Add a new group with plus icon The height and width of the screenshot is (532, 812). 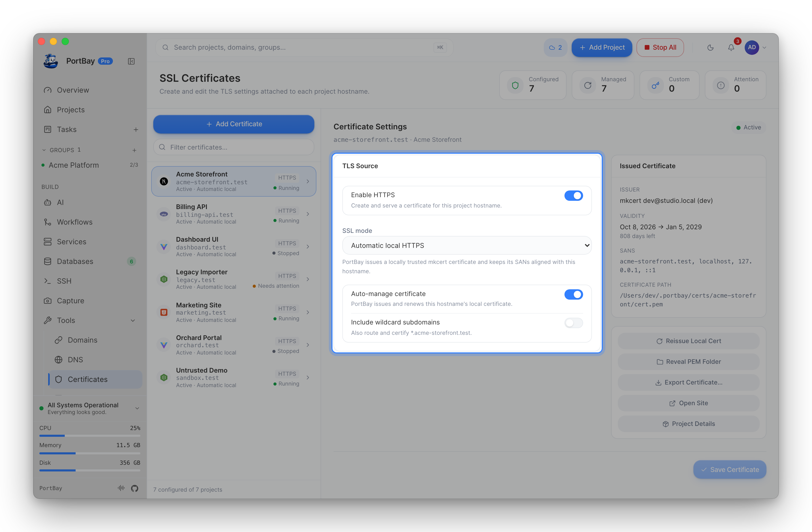coord(134,150)
